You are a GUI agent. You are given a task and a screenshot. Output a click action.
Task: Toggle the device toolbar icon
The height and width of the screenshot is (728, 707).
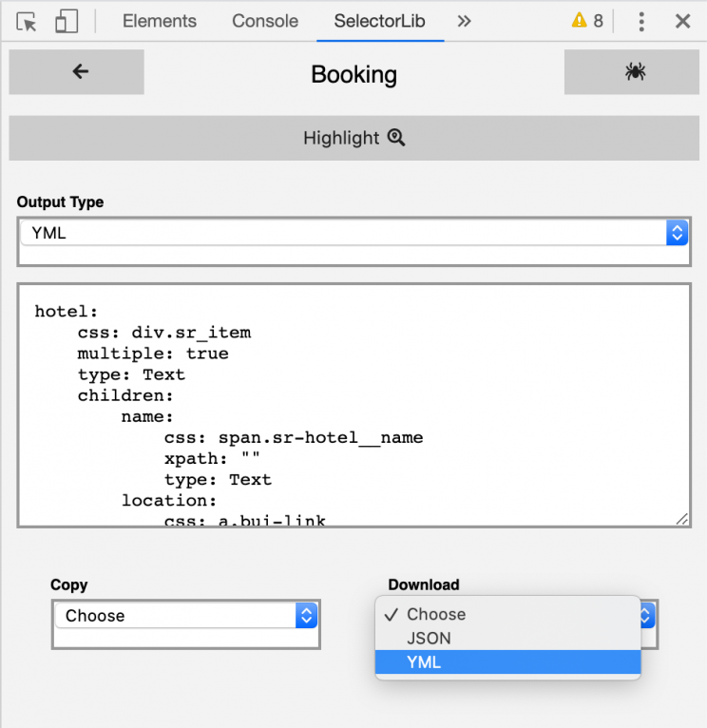coord(67,21)
